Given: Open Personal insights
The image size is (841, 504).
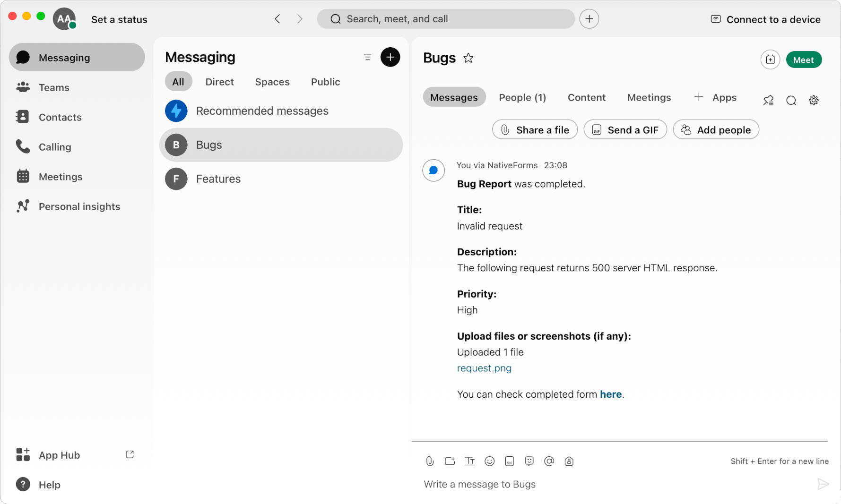Looking at the screenshot, I should 68,206.
